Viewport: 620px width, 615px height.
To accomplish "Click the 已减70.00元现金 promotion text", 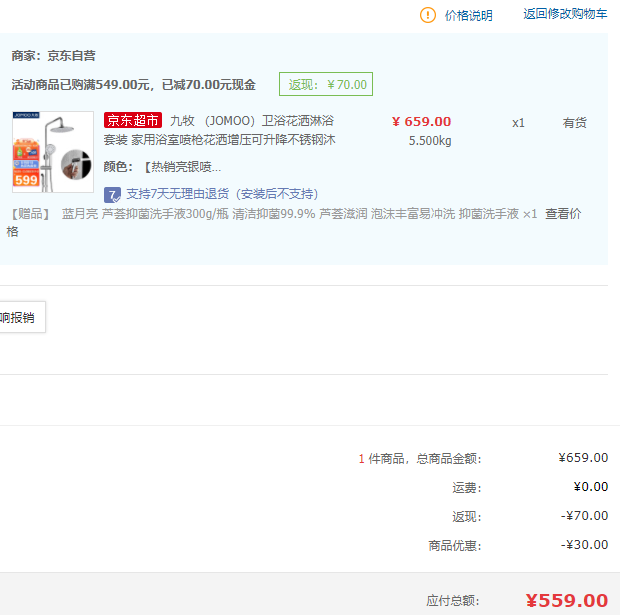I will [x=209, y=85].
